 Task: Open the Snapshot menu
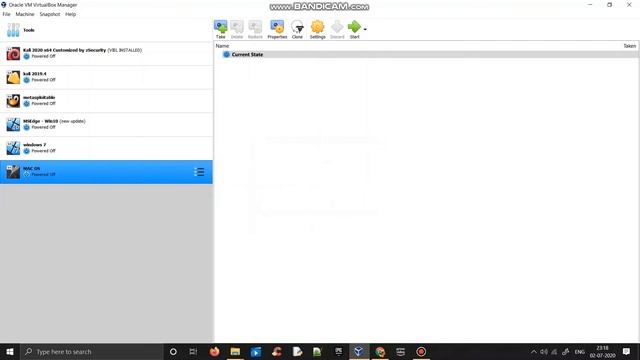coord(50,14)
